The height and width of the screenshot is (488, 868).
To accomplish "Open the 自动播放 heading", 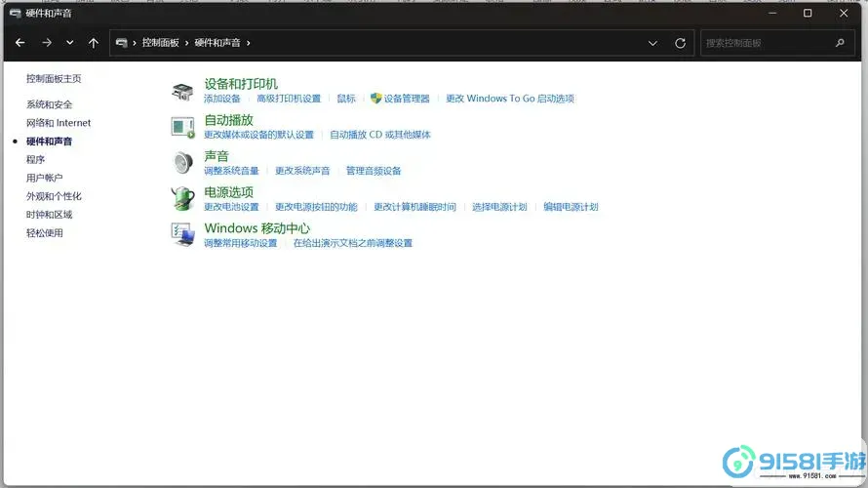I will 228,120.
